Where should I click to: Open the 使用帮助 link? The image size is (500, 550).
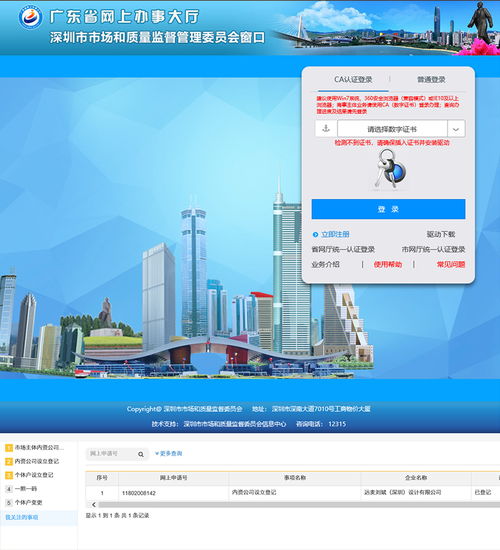(388, 264)
